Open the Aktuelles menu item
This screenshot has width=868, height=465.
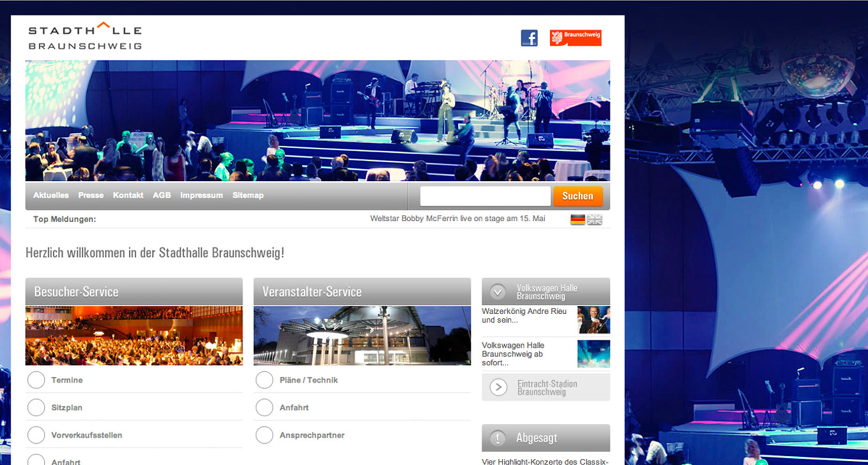point(51,195)
